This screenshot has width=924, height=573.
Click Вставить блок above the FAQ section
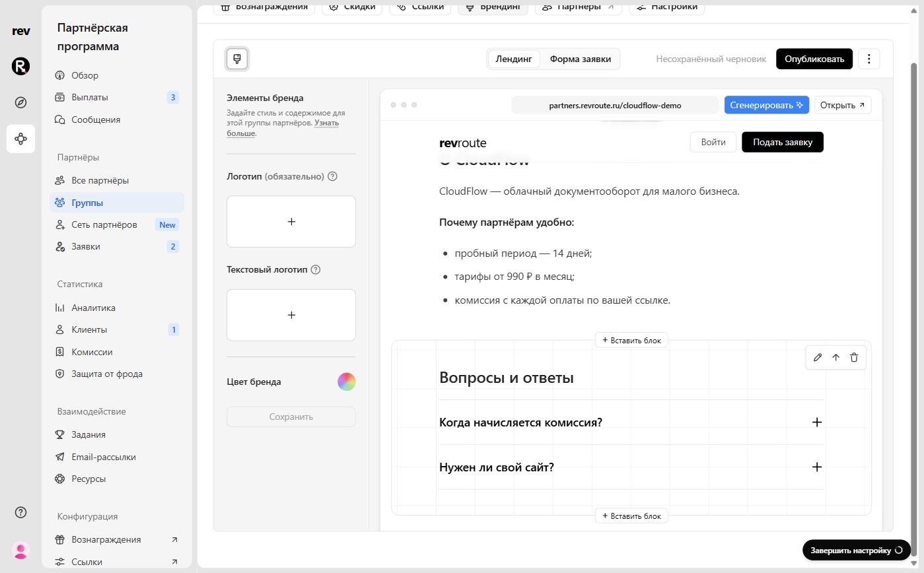631,340
